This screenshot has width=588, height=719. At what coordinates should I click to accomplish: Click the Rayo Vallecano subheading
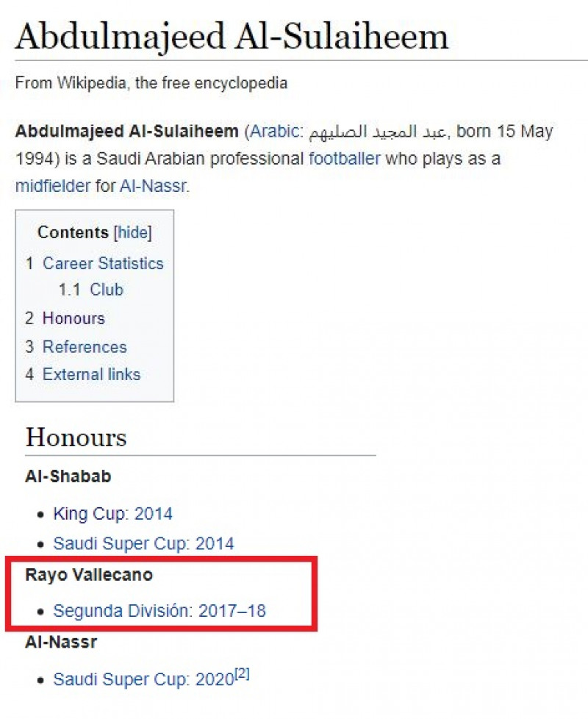(89, 575)
